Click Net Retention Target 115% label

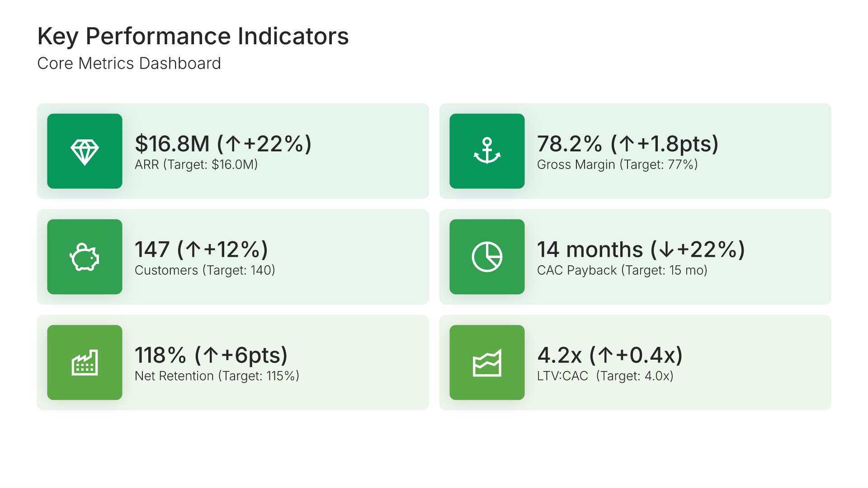tap(217, 376)
